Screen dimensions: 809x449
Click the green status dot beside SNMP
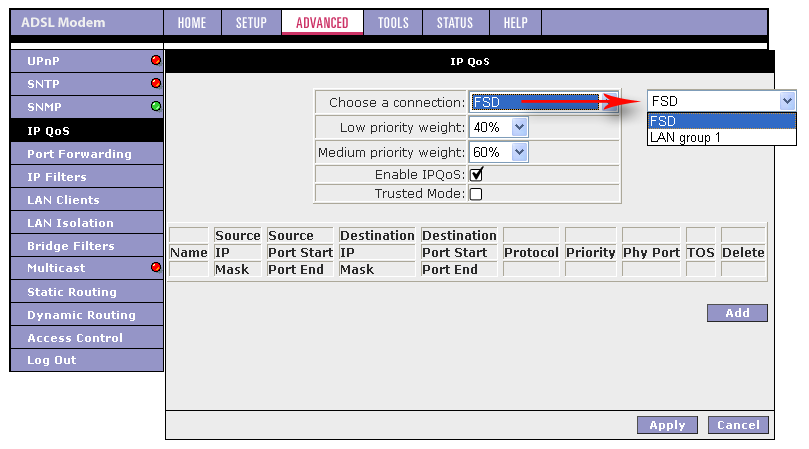coord(156,106)
